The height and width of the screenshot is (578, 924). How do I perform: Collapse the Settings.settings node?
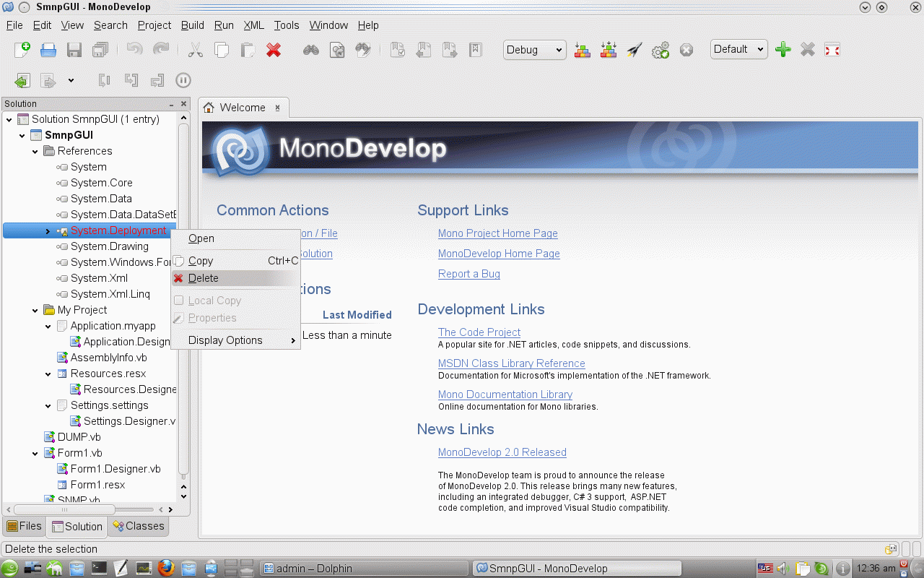coord(48,405)
